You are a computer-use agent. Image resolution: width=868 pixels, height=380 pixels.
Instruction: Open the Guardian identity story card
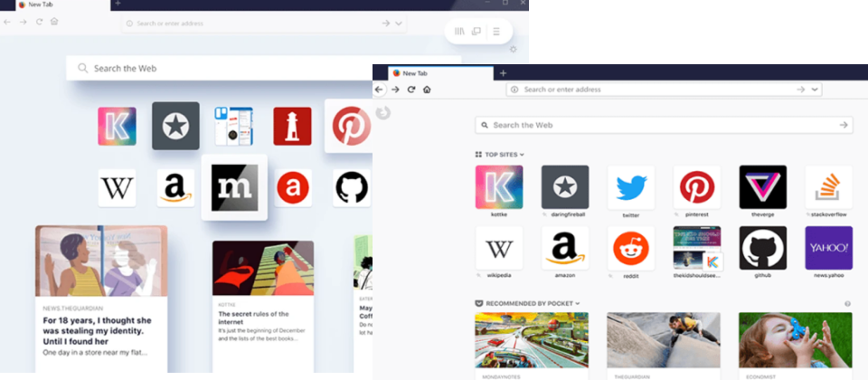click(x=101, y=299)
